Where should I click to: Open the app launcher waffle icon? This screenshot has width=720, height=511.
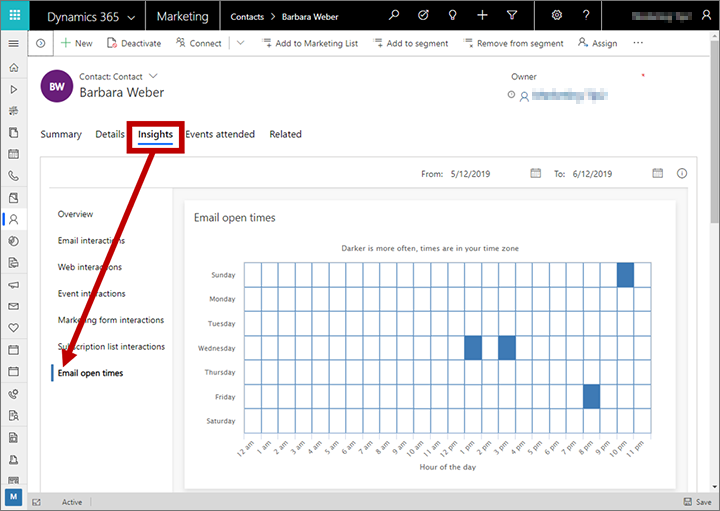[x=15, y=15]
